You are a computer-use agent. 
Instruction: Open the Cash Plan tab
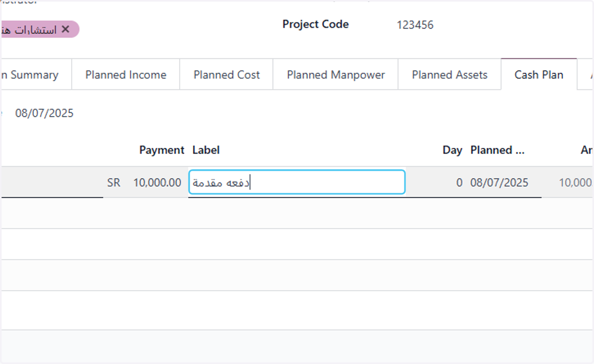539,75
